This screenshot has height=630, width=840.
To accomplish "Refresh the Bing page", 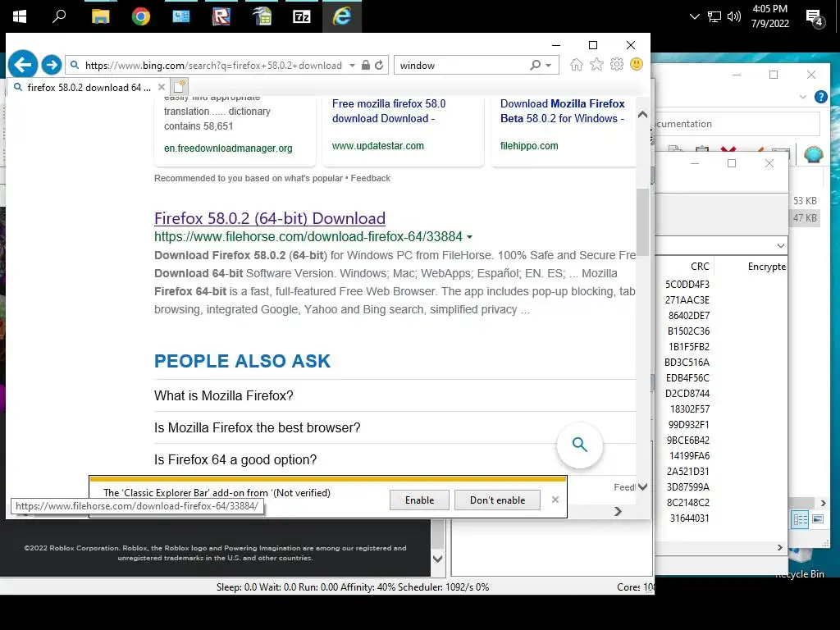I will pyautogui.click(x=379, y=66).
